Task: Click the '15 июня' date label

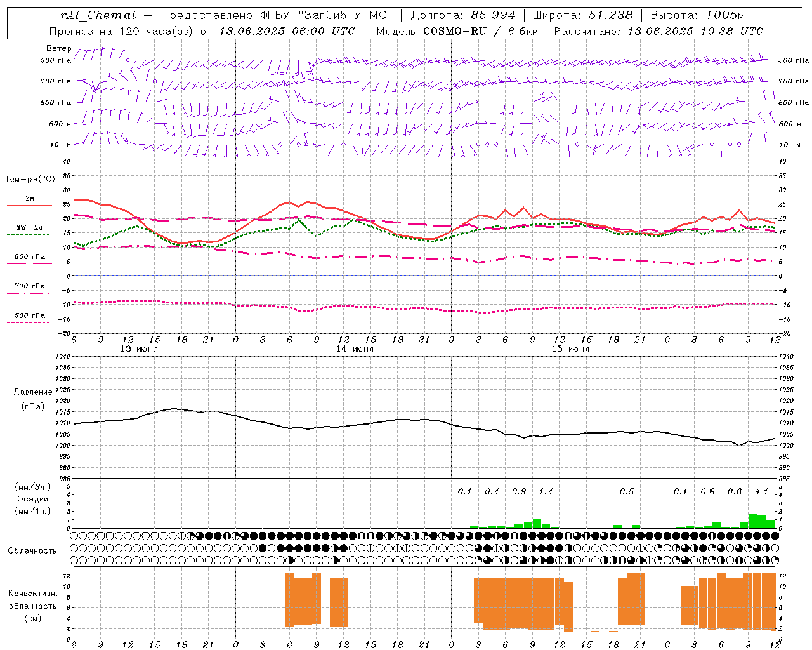Action: (x=570, y=349)
